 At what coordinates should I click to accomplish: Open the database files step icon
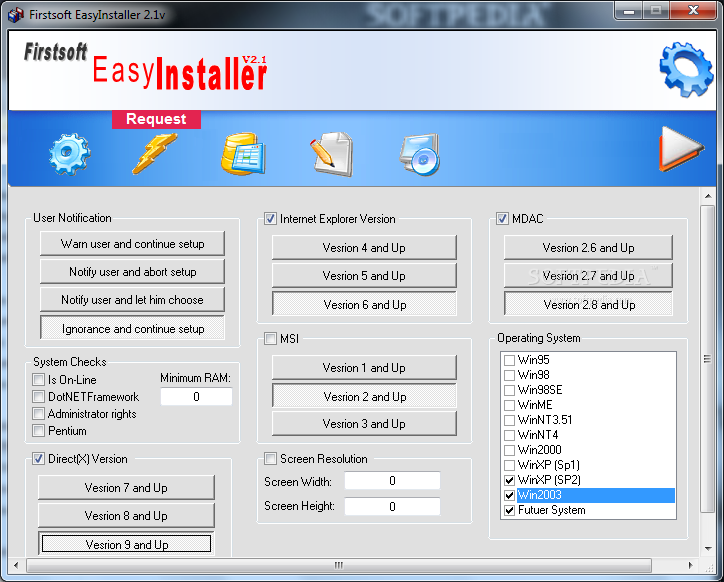coord(243,153)
